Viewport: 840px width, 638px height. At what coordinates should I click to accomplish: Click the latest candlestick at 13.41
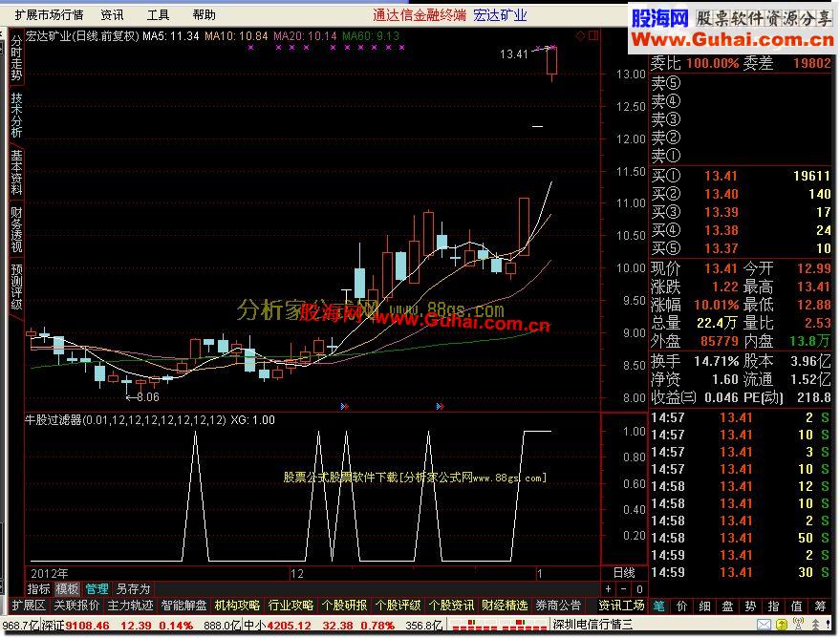pyautogui.click(x=551, y=63)
